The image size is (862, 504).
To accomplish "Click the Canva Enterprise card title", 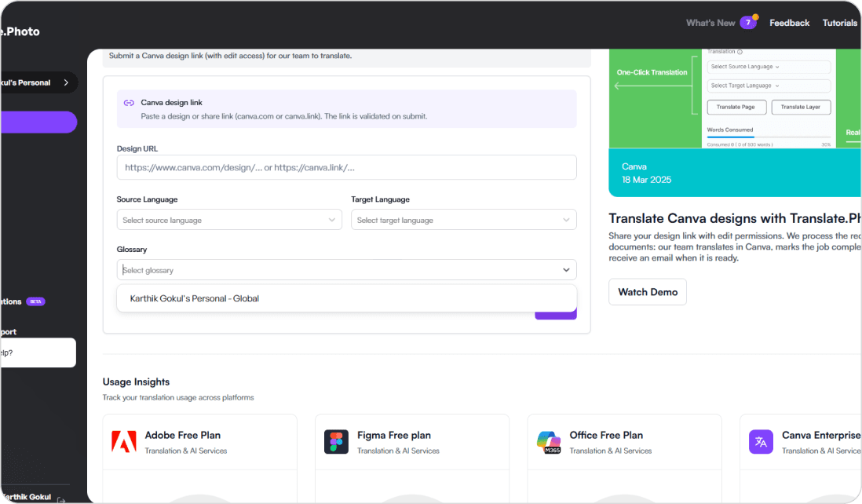I will [x=820, y=435].
